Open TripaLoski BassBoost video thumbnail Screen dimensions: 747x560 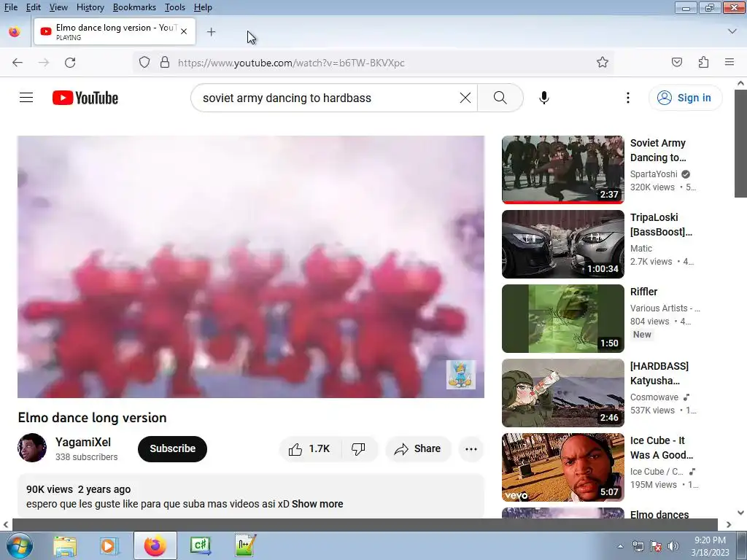tap(562, 244)
